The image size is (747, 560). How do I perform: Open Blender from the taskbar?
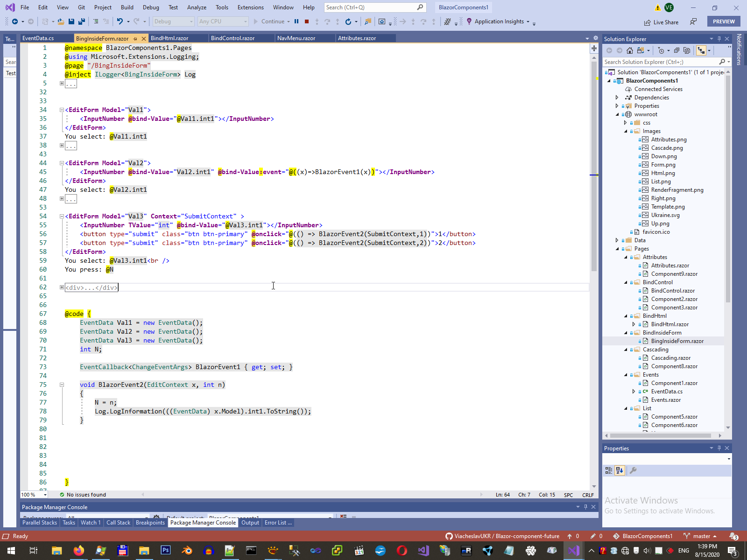click(187, 551)
